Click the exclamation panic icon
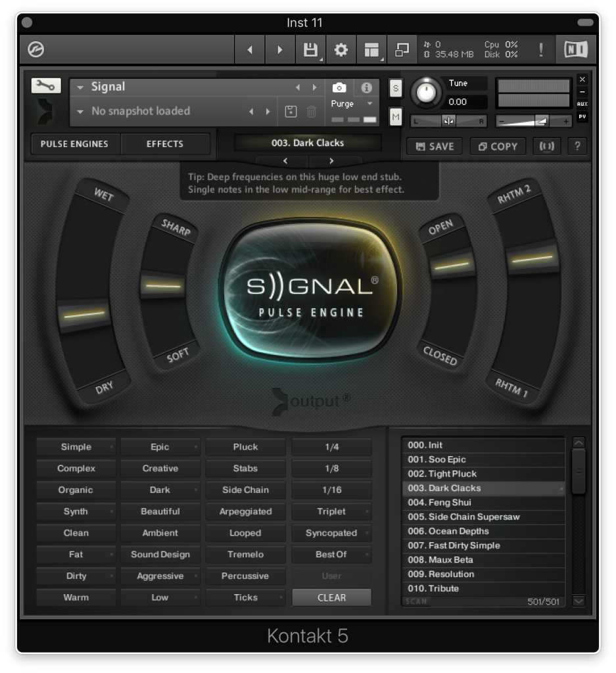 [x=541, y=50]
